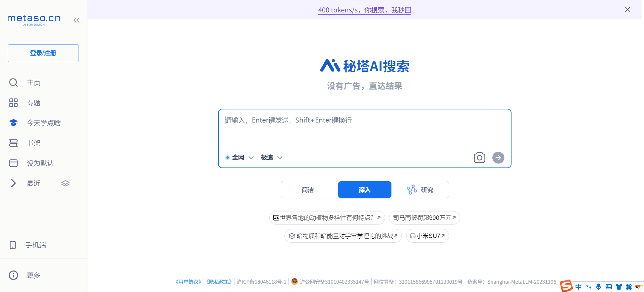Expand the 最近 recent list chevron
644x292 pixels.
(13, 183)
